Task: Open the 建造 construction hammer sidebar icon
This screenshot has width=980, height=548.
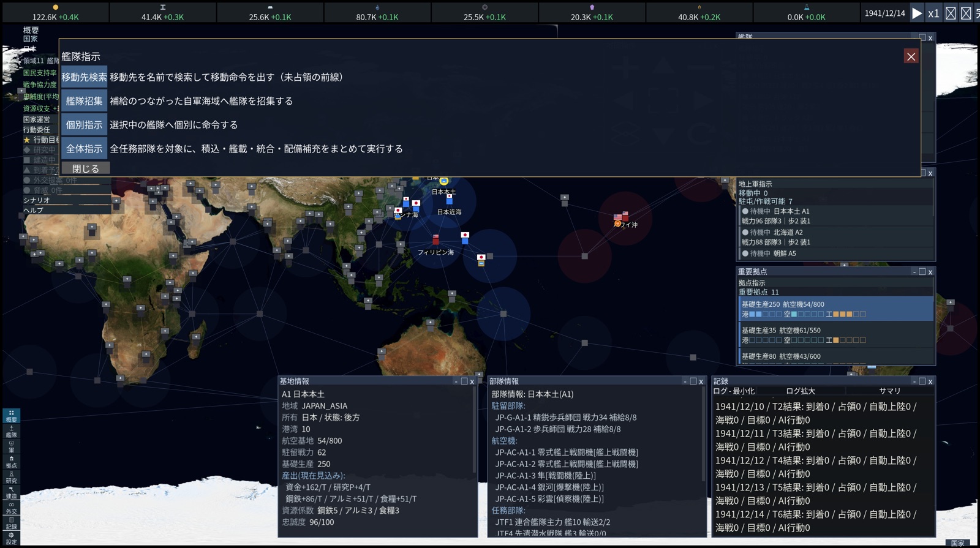Action: [11, 492]
